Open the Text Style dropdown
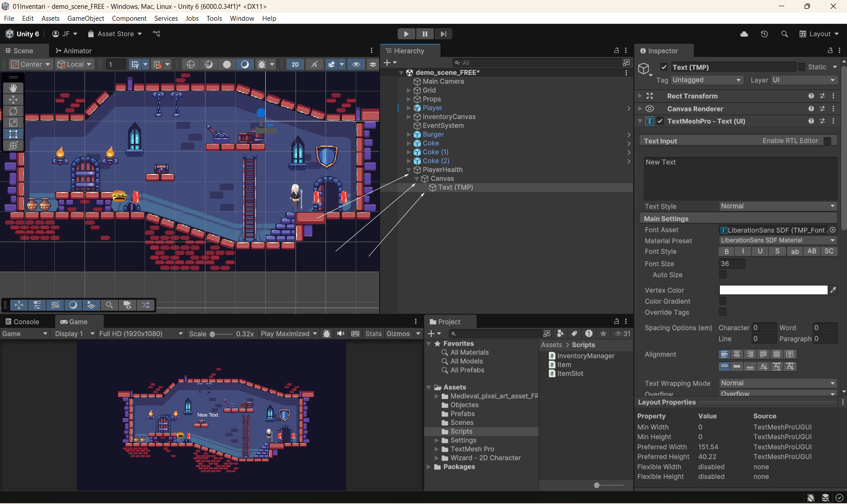The width and height of the screenshot is (847, 504). click(x=777, y=206)
